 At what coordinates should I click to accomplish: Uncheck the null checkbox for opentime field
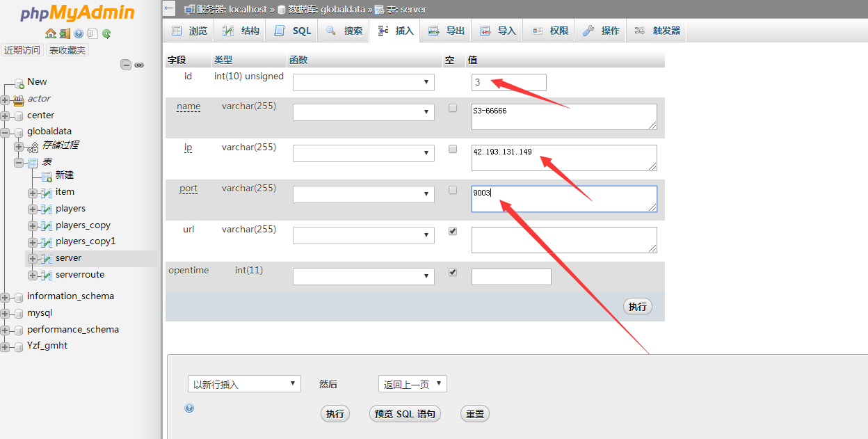point(453,272)
